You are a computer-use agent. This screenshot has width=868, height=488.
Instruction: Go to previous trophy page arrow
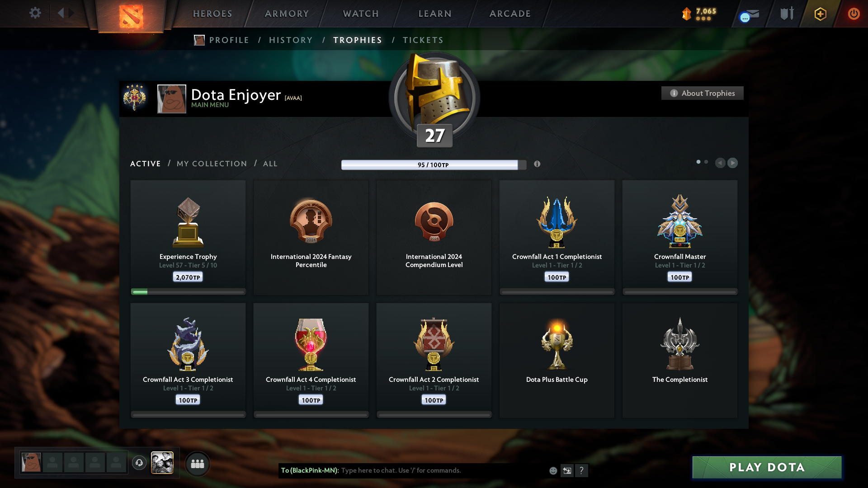point(720,163)
